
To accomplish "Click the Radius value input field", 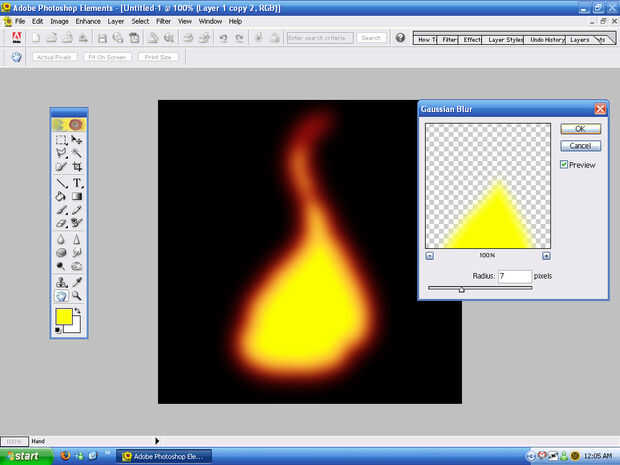I will tap(514, 276).
